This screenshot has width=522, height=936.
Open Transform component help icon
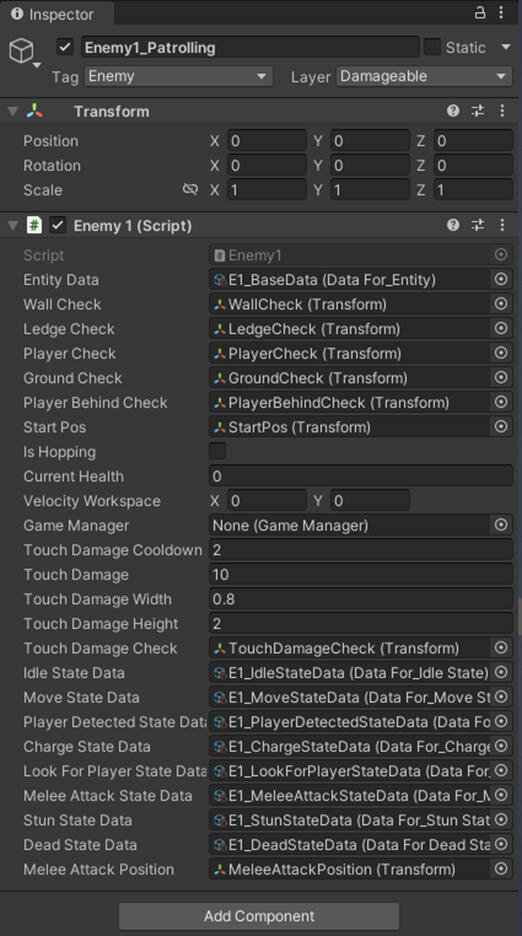pyautogui.click(x=453, y=110)
